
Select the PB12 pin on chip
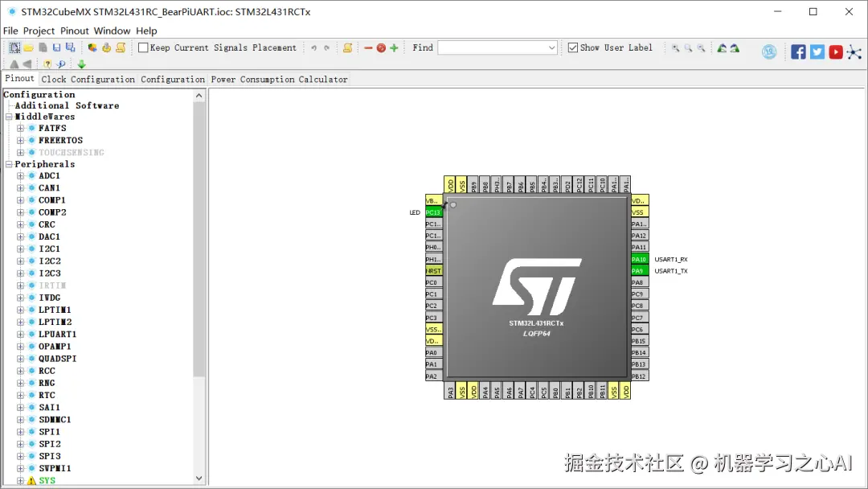point(640,376)
